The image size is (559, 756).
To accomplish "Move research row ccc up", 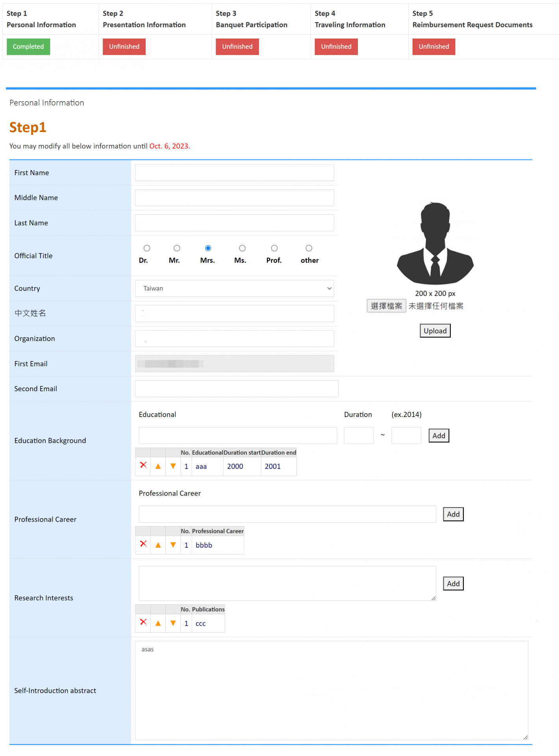I will [158, 623].
